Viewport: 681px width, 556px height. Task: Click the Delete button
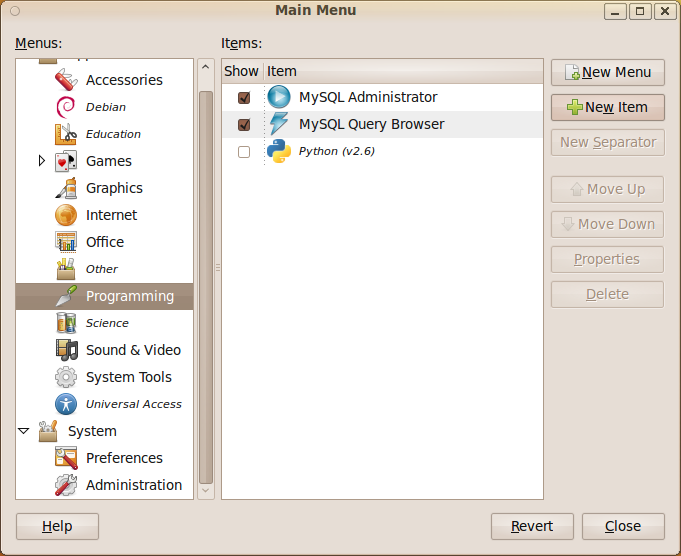[607, 295]
